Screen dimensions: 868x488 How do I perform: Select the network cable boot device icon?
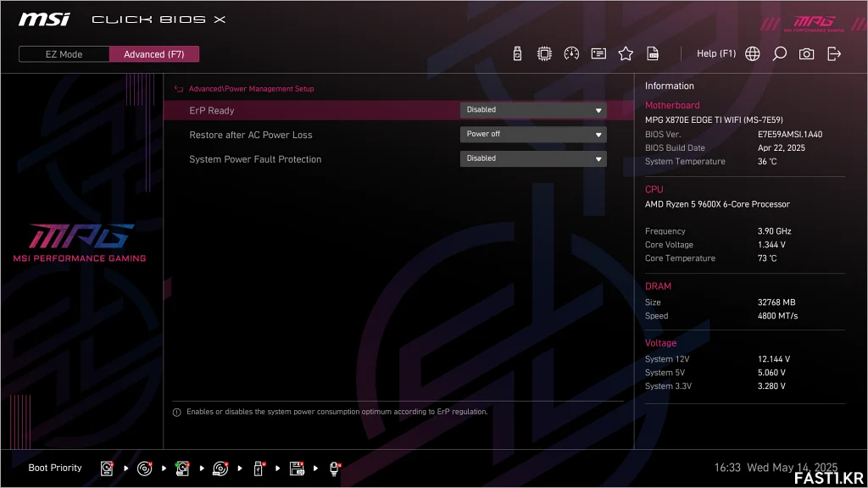[335, 469]
